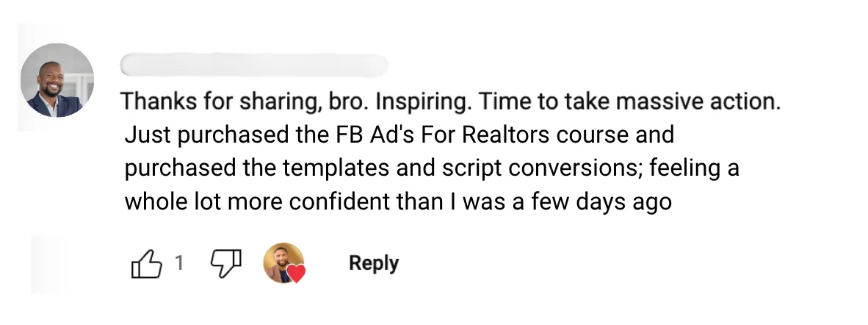Click the blurred commenter username
The height and width of the screenshot is (325, 868).
254,65
